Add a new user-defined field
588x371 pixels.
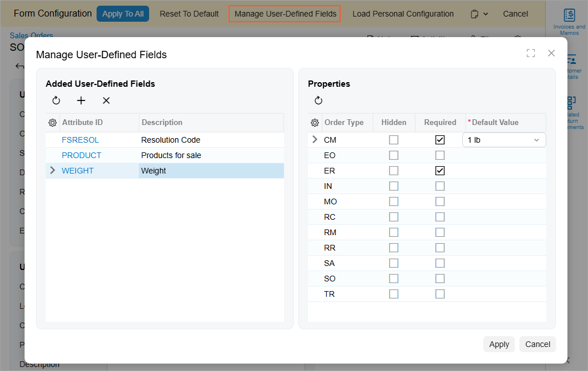(81, 100)
